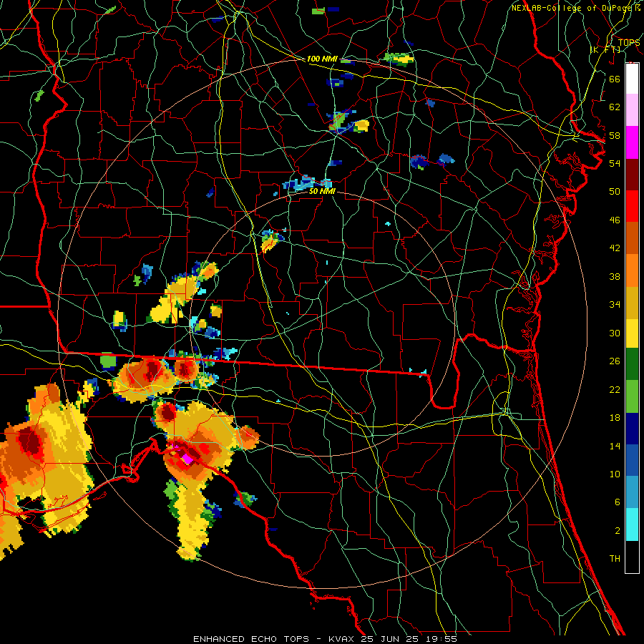Screen dimensions: 644x644
Task: Click the dark green legend swatch
Action: [x=632, y=364]
